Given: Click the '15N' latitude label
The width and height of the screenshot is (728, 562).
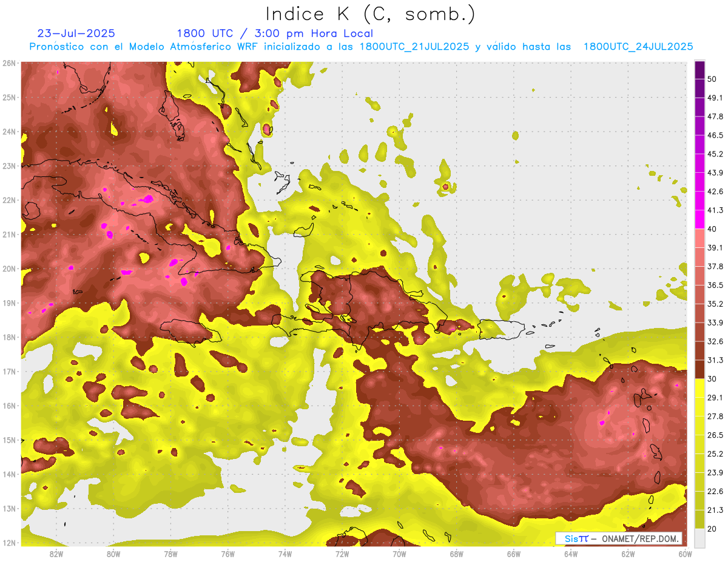Looking at the screenshot, I should (x=9, y=440).
